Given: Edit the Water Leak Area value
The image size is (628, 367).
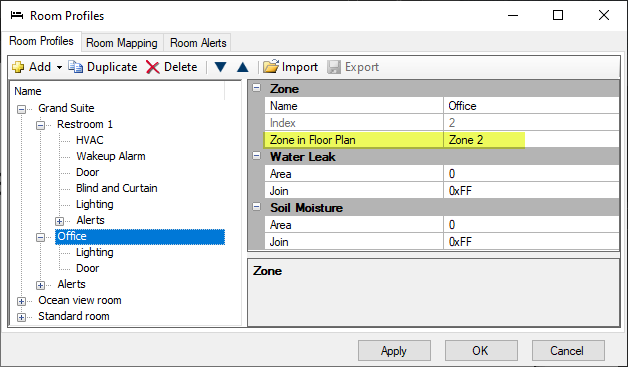Looking at the screenshot, I should click(x=531, y=174).
